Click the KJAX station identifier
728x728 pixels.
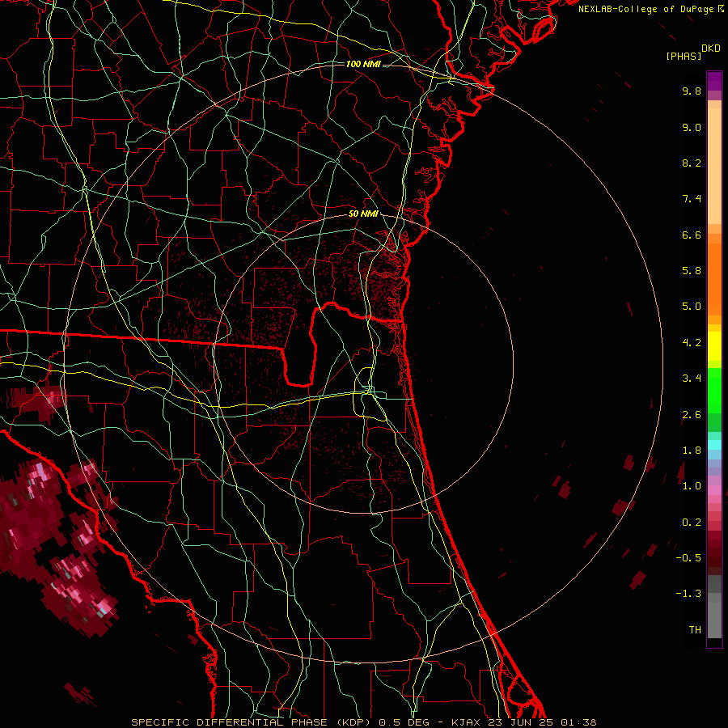tap(467, 722)
